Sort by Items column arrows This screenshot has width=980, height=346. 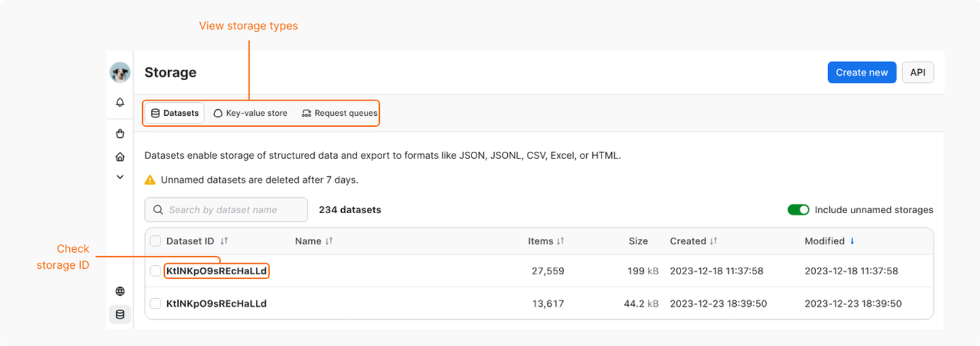(560, 241)
